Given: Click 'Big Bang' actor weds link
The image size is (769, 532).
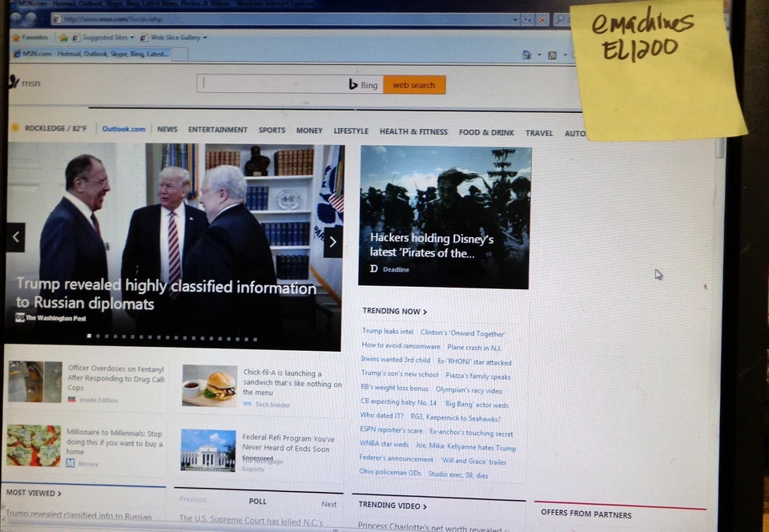Looking at the screenshot, I should (476, 405).
